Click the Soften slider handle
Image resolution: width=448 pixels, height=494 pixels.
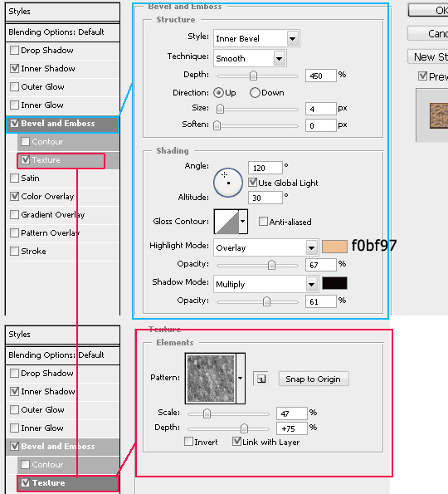point(217,125)
